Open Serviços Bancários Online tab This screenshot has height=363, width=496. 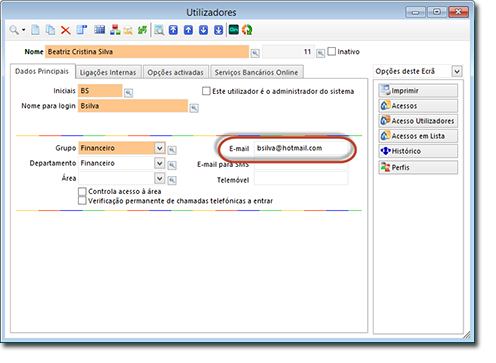click(x=256, y=72)
